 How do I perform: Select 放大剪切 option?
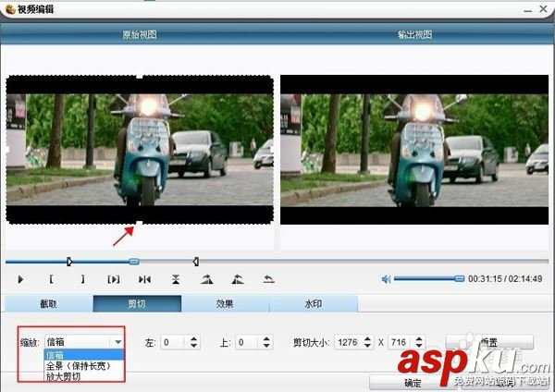84,376
